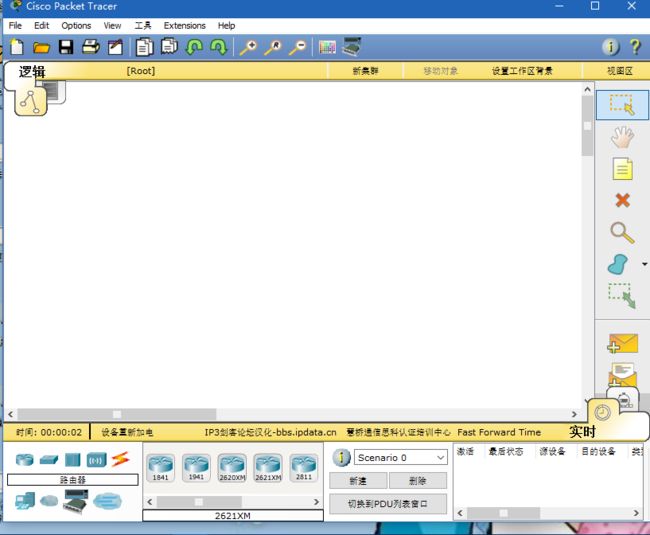
Task: Click the 设备重新加电 power cycle button
Action: click(127, 433)
